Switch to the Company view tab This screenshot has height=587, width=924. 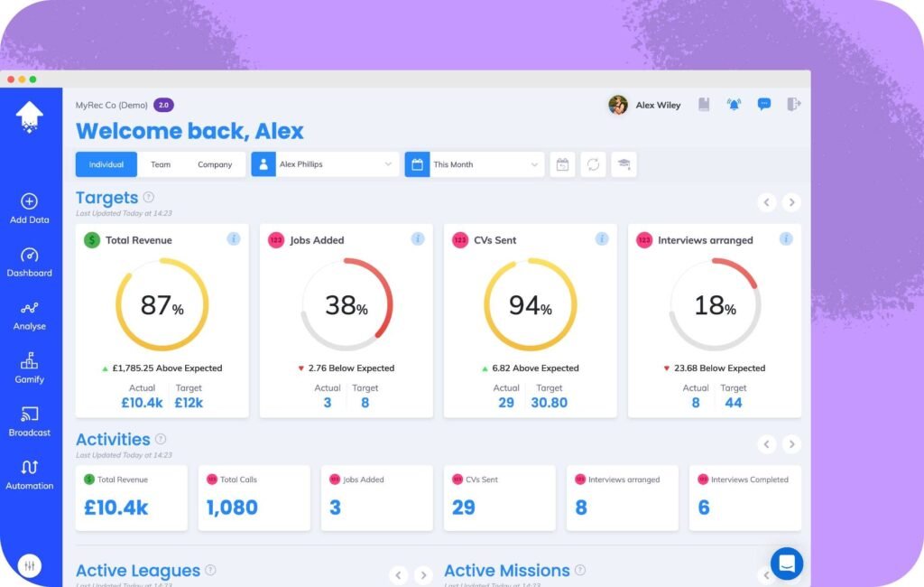[x=215, y=164]
